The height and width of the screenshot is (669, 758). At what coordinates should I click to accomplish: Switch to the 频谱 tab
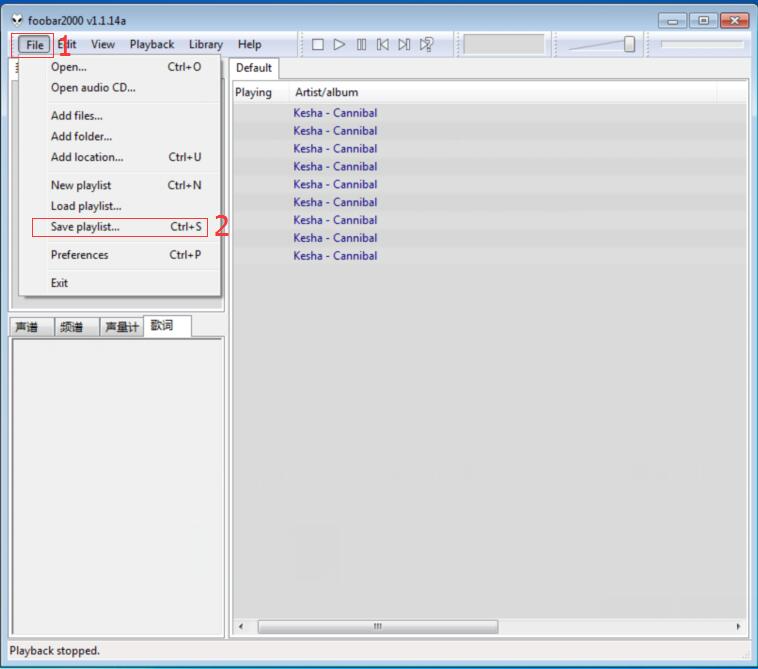tap(76, 327)
